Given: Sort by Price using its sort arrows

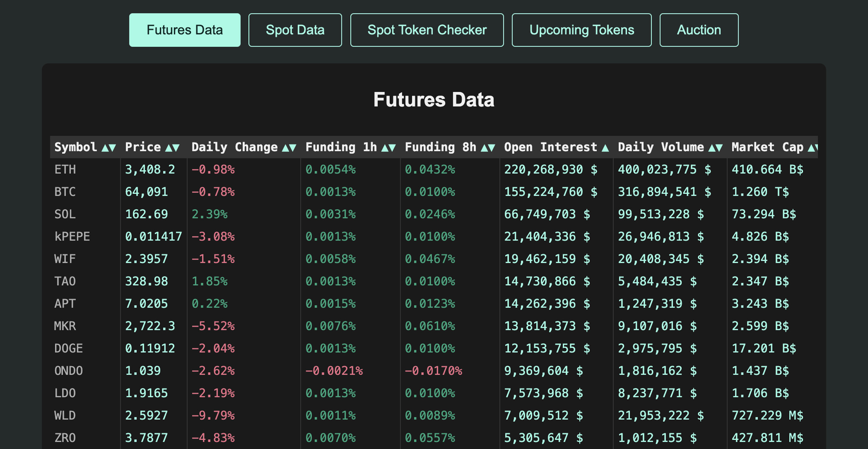Looking at the screenshot, I should coord(172,148).
